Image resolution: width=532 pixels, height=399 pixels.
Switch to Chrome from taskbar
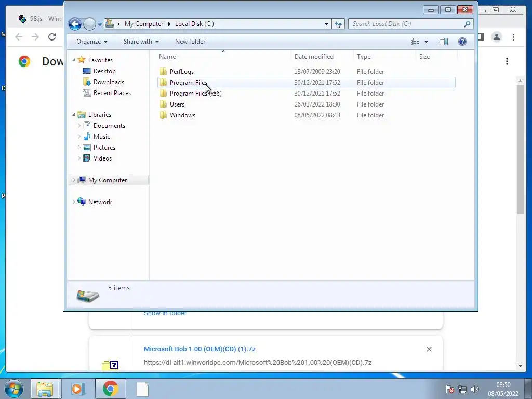click(111, 389)
